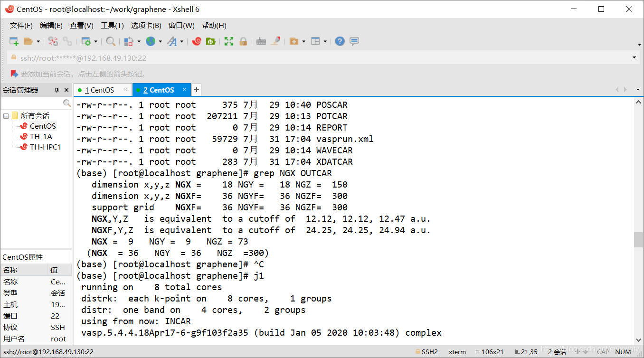
Task: Click + to open a new tab
Action: pos(196,89)
